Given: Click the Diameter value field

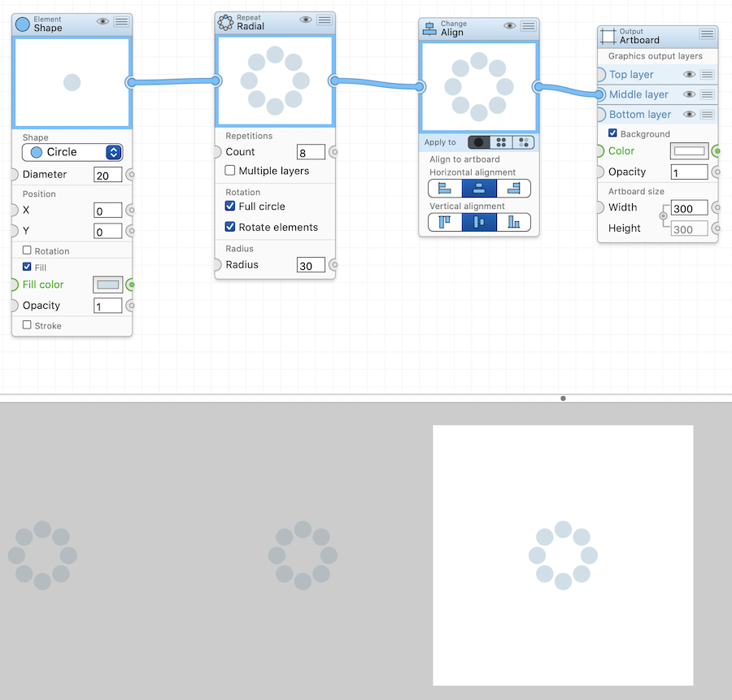Looking at the screenshot, I should (x=108, y=175).
